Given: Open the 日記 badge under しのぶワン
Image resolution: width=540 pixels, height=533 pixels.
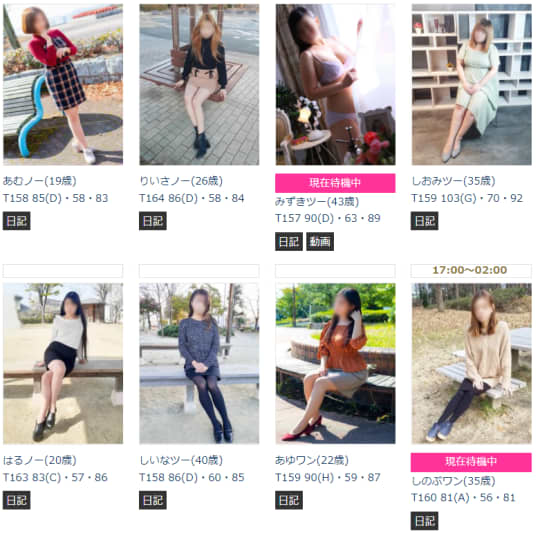Looking at the screenshot, I should (425, 521).
